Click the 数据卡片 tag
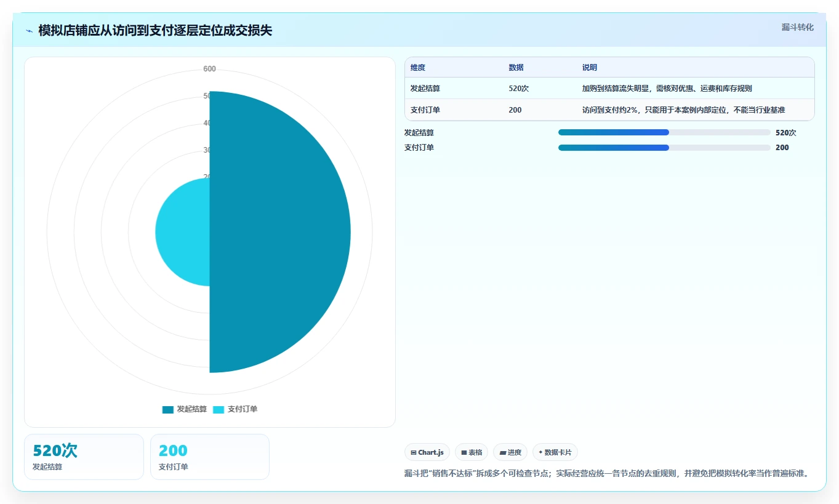This screenshot has height=504, width=839. (555, 452)
